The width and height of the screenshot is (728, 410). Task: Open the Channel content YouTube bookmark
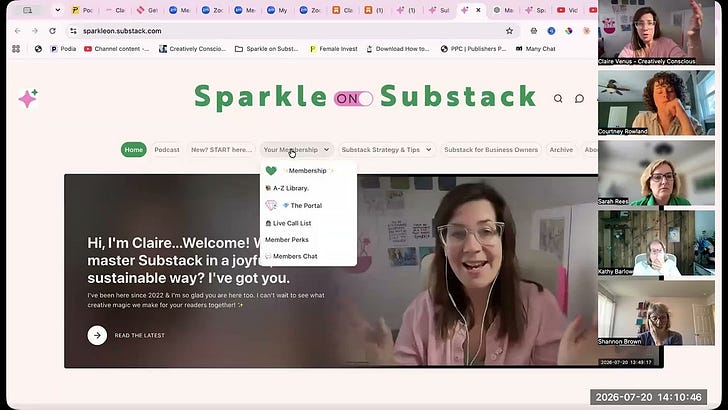(117, 49)
